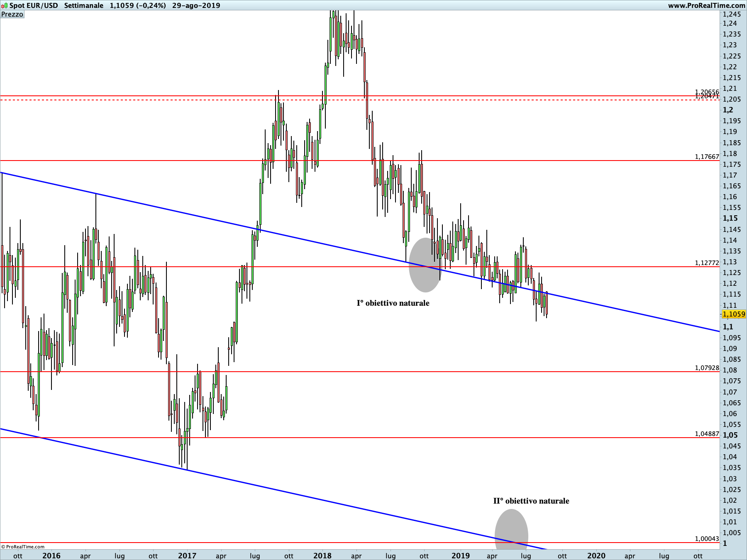This screenshot has width=747, height=560.
Task: Click the 1,17667 horizontal line label
Action: [x=707, y=157]
